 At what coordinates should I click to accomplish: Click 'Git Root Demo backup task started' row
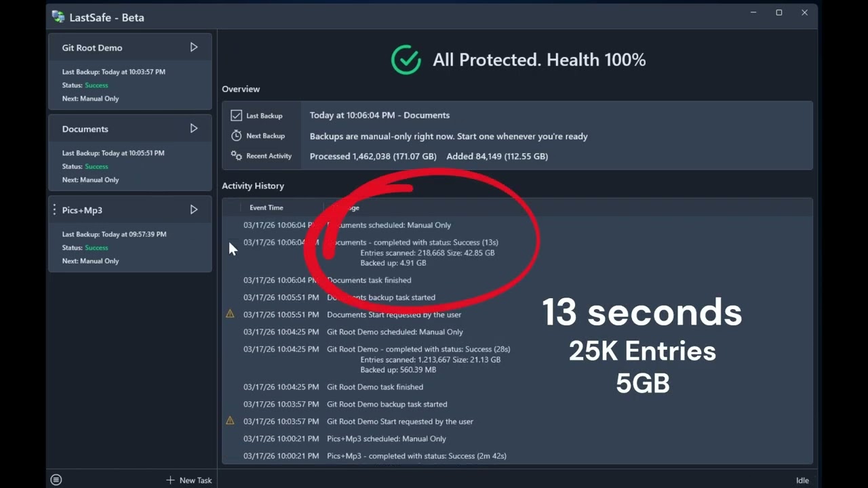point(387,404)
